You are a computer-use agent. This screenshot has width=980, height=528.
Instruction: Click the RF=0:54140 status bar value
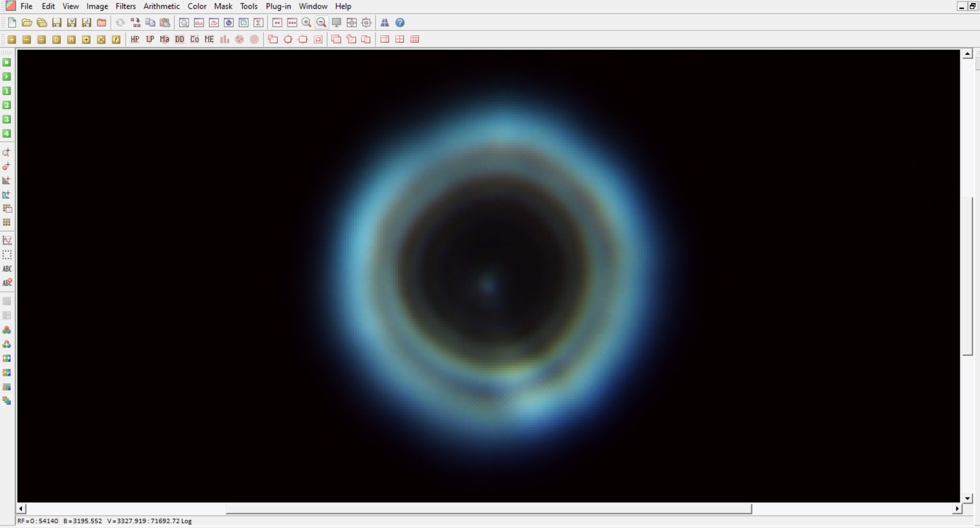point(38,521)
